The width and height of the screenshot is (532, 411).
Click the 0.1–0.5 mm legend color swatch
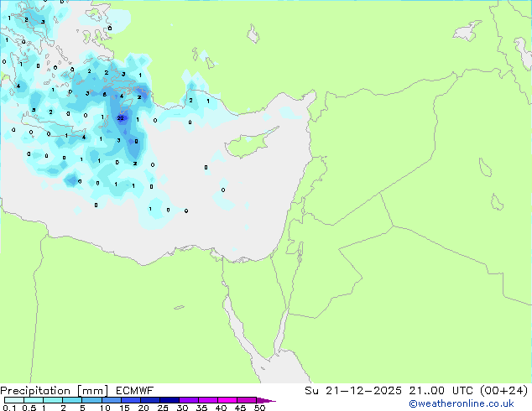[14, 400]
